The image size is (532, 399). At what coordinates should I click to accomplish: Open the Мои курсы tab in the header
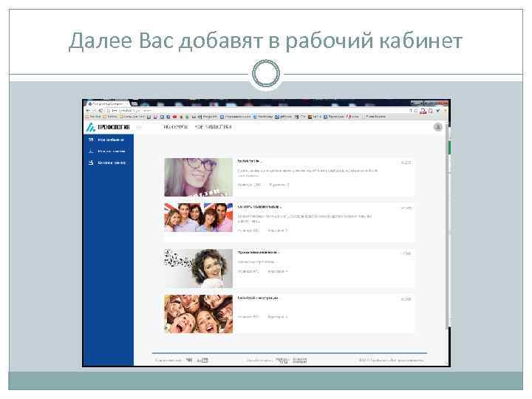click(x=175, y=127)
